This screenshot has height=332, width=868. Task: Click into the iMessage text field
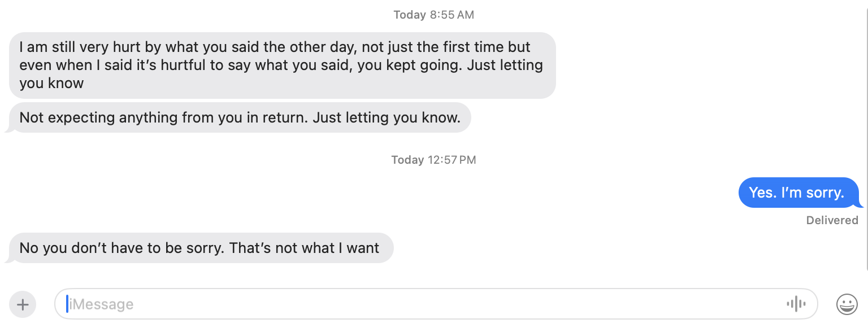(396, 305)
